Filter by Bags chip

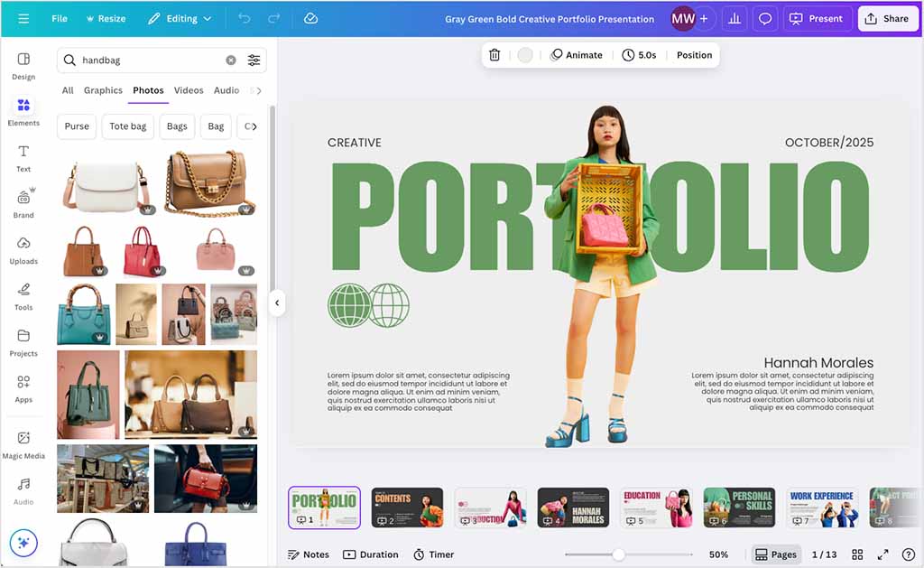pyautogui.click(x=177, y=126)
